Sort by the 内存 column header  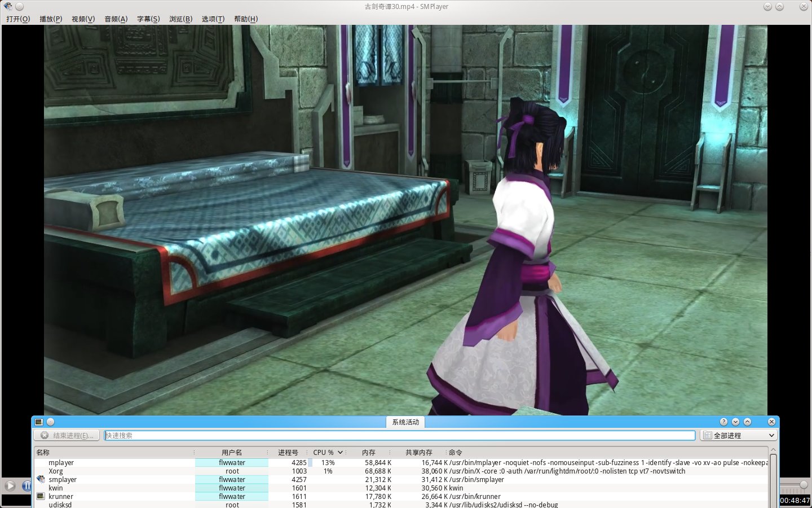coord(369,452)
